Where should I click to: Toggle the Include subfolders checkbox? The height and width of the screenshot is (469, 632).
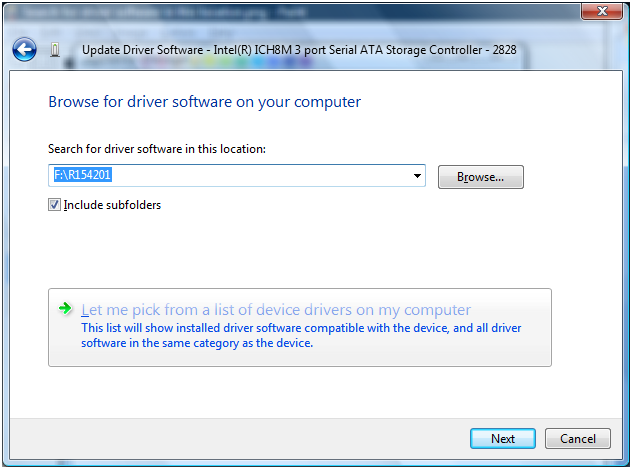click(55, 205)
